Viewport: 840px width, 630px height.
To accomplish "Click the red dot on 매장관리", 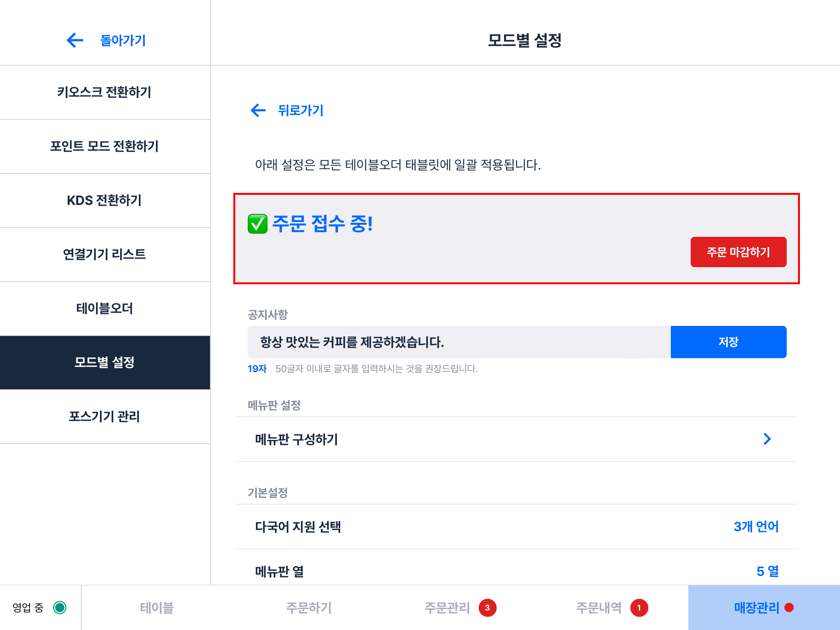I will point(789,607).
